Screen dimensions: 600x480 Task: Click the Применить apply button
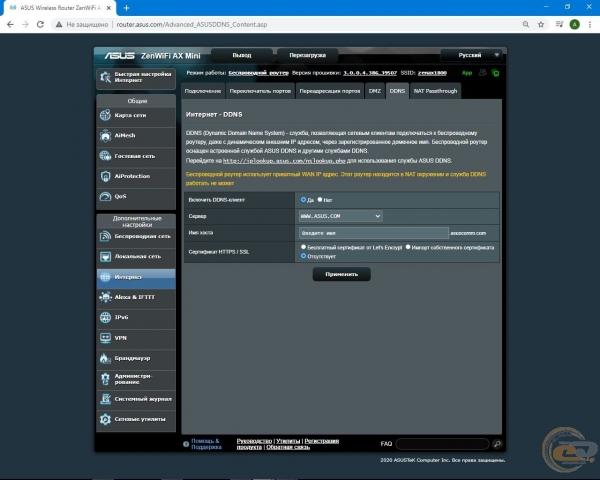point(342,274)
